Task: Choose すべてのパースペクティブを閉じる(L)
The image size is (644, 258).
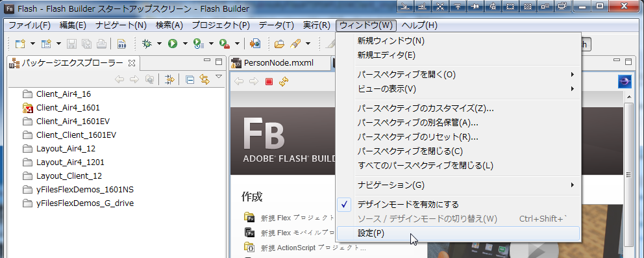Action: 458,166
